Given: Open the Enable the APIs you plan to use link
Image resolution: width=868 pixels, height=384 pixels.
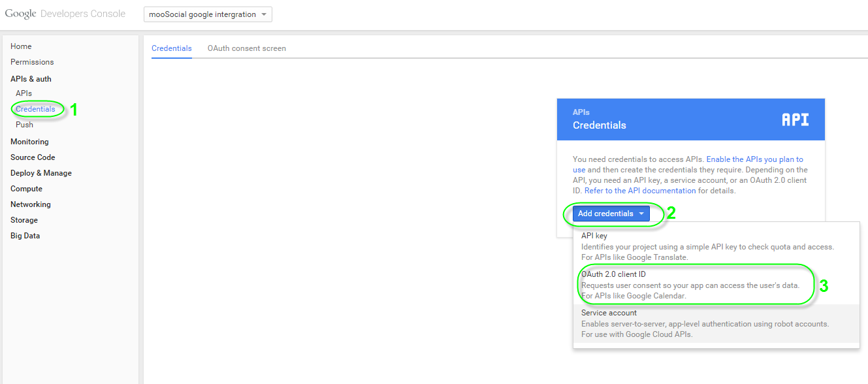Looking at the screenshot, I should 688,164.
